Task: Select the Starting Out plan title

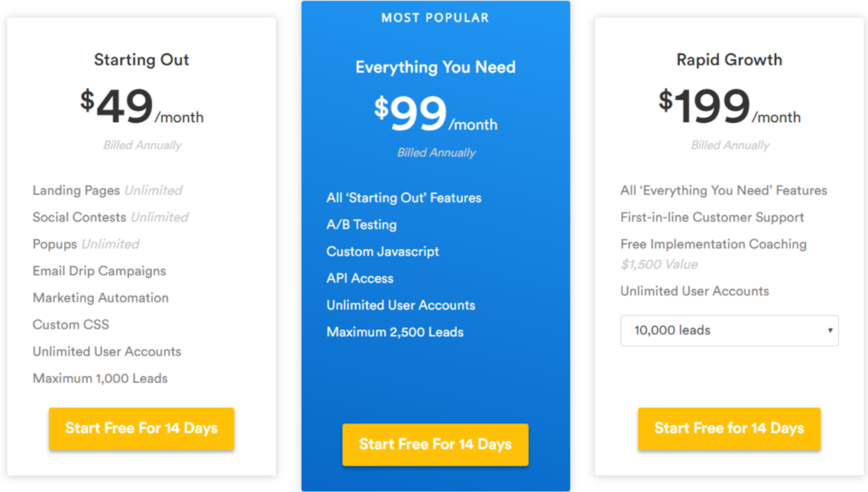Action: click(x=142, y=60)
